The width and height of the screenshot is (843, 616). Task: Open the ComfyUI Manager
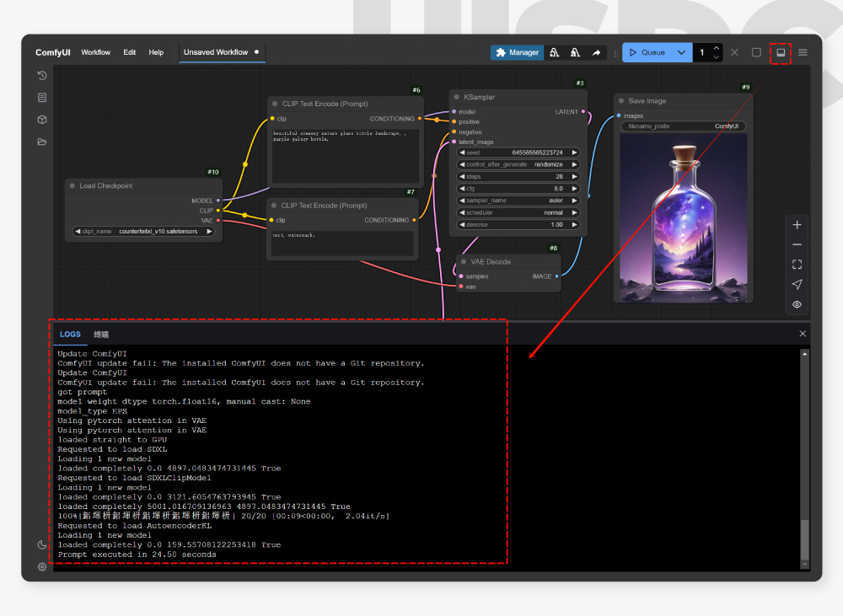[x=516, y=52]
